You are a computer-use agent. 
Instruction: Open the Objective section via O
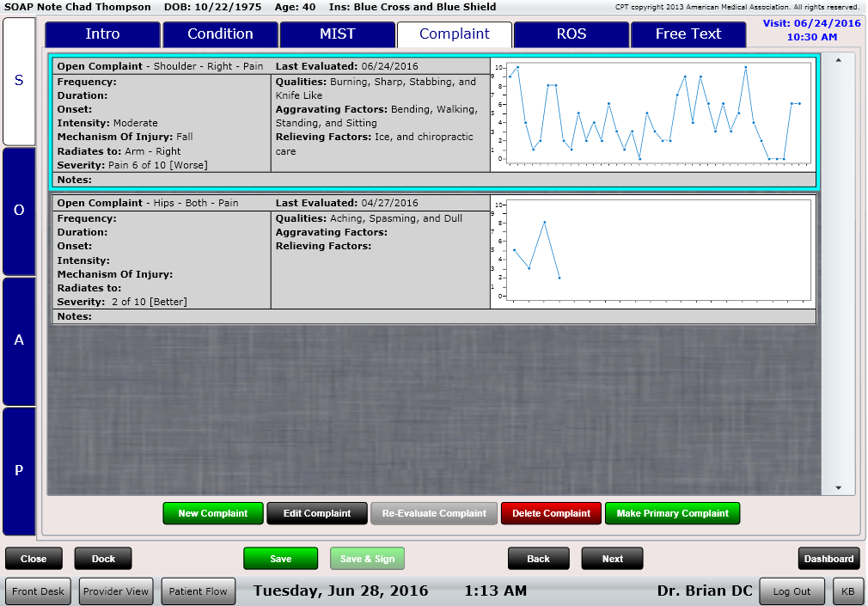(x=19, y=211)
